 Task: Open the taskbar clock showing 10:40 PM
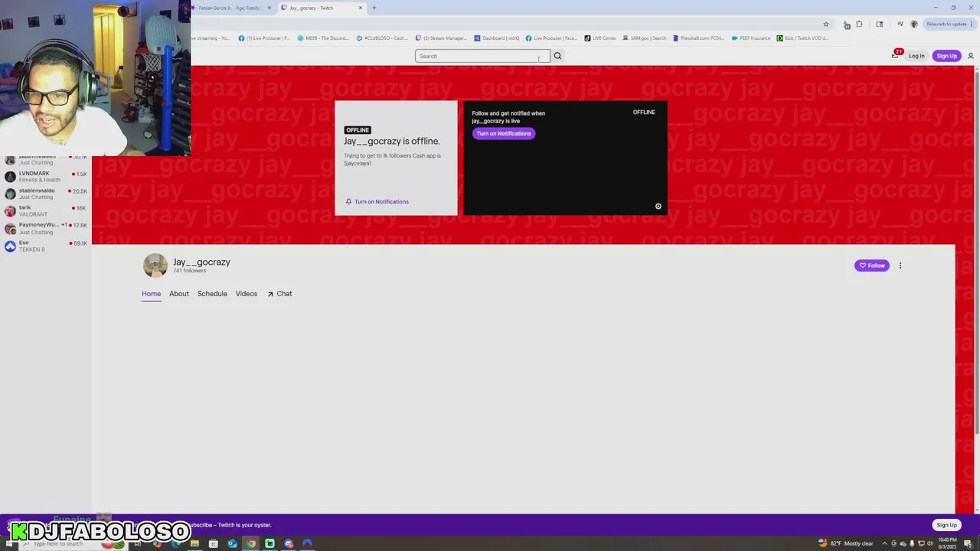point(947,543)
